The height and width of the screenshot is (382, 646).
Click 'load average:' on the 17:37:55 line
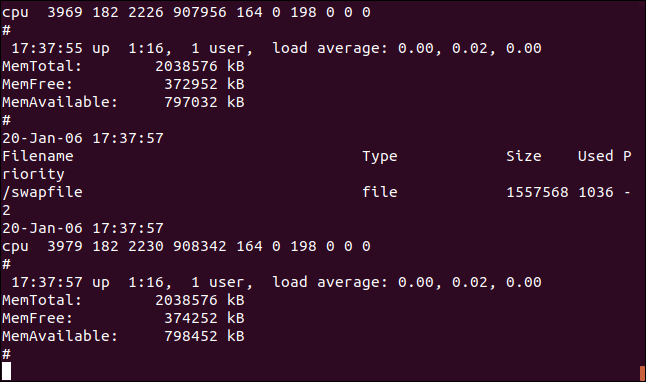(x=330, y=48)
